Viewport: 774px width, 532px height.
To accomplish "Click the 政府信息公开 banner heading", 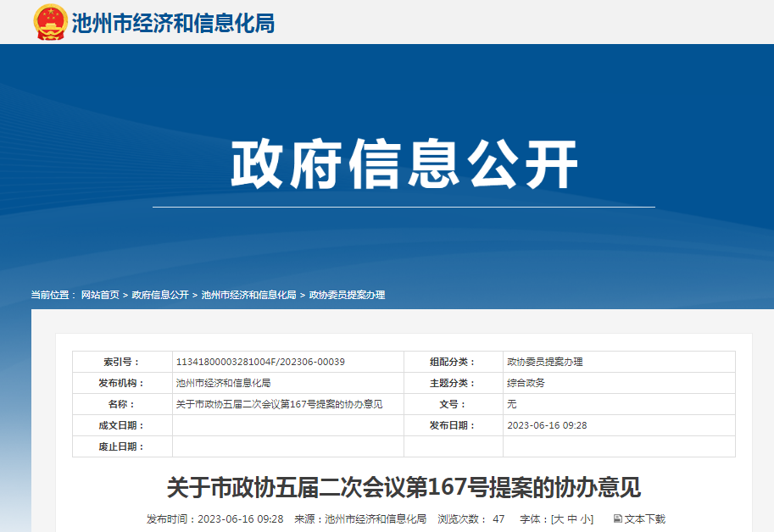I will click(404, 163).
